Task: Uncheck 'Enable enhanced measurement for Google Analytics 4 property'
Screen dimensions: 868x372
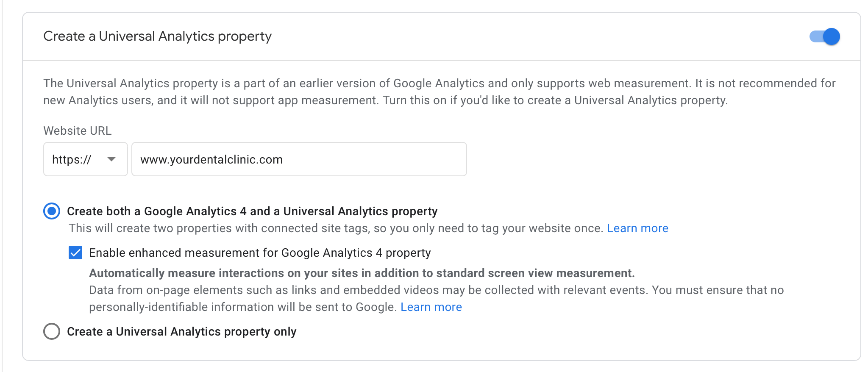Action: click(76, 253)
